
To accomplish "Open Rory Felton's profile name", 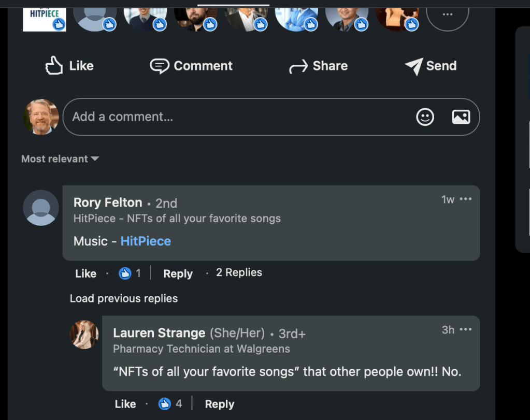I will point(108,202).
